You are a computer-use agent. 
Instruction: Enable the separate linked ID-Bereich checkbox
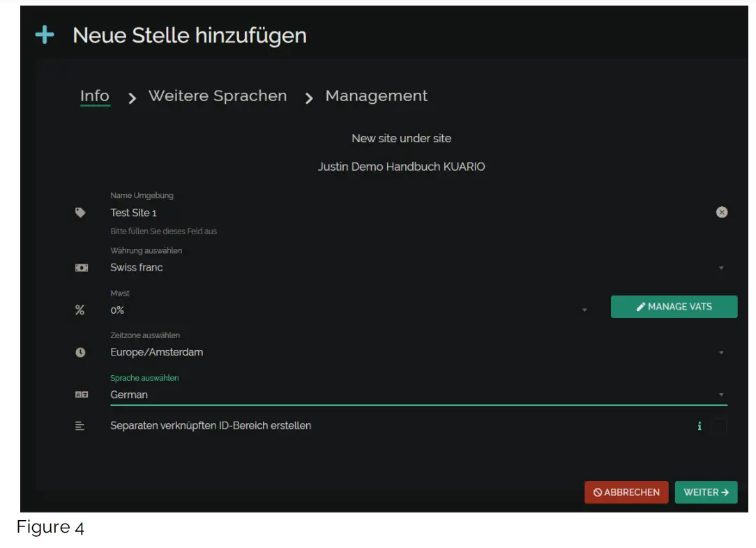tap(718, 426)
